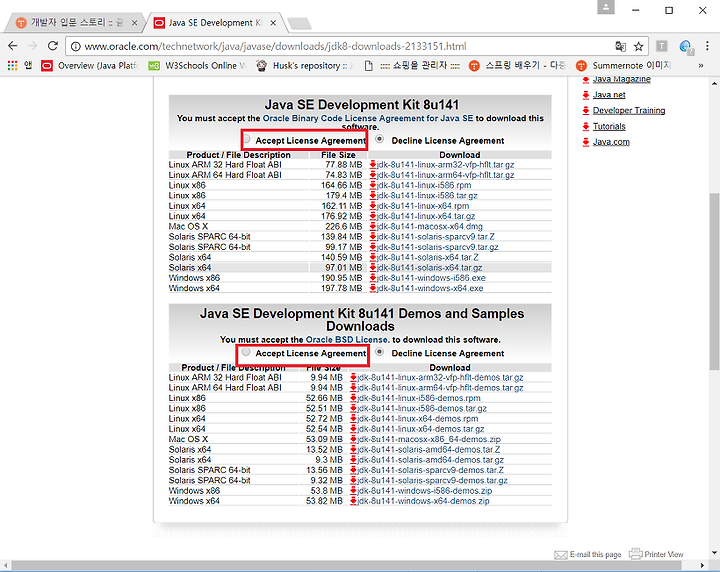
Task: Open the gray T extension icon
Action: 661,46
